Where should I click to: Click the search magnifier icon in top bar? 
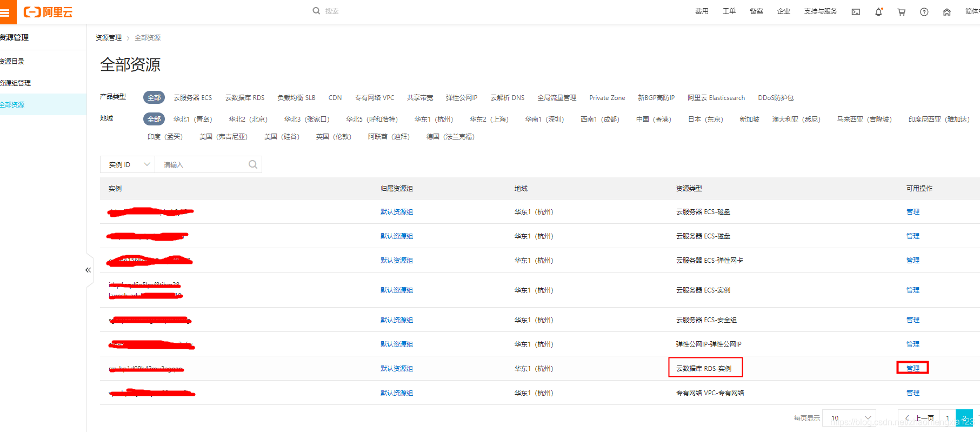(316, 11)
